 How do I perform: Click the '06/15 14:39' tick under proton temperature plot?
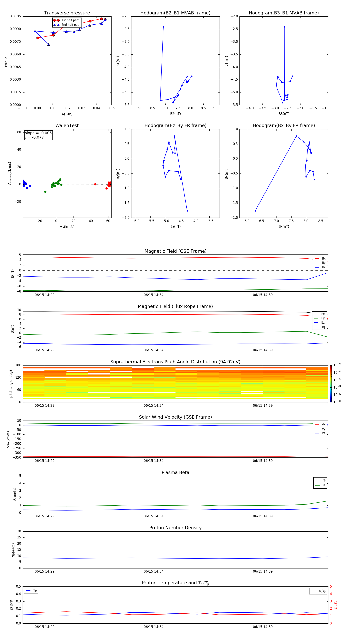pos(262,627)
